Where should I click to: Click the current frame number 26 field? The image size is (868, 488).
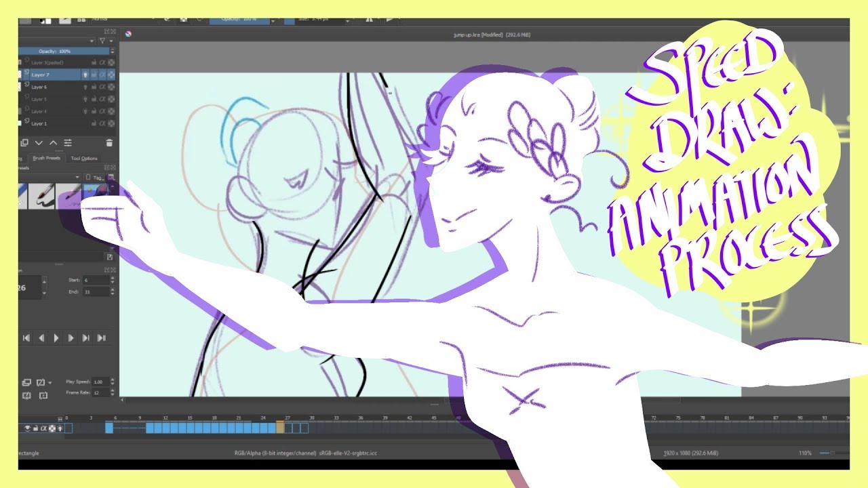click(30, 287)
